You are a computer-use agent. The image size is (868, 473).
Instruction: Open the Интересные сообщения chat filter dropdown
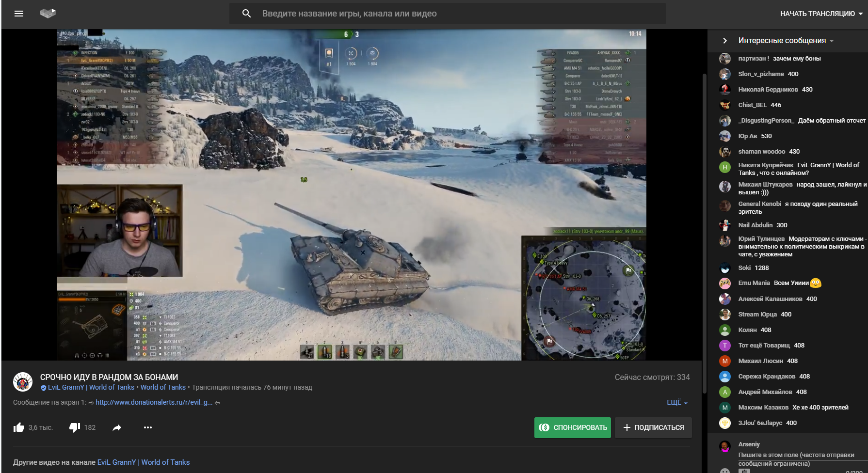[786, 41]
